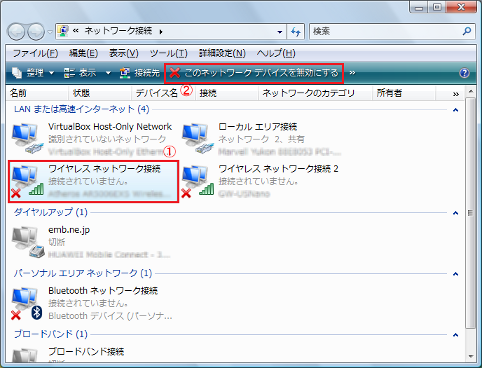Open the address bar history dropdown arrow
This screenshot has height=368, width=482.
click(280, 32)
